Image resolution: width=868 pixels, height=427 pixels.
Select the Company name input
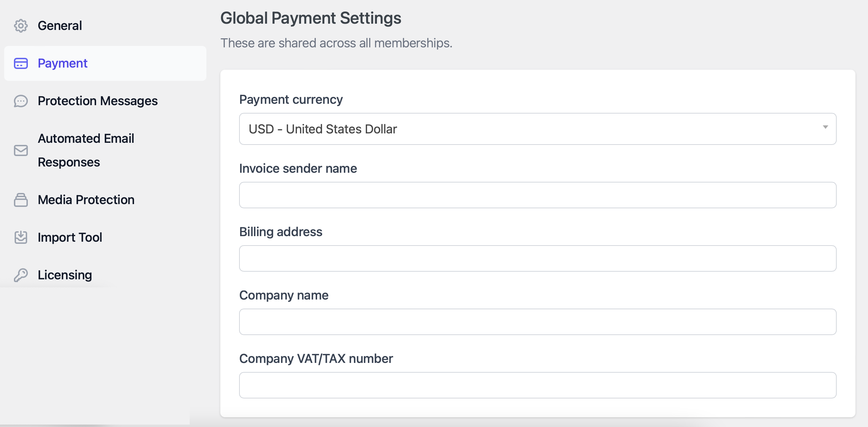(538, 322)
